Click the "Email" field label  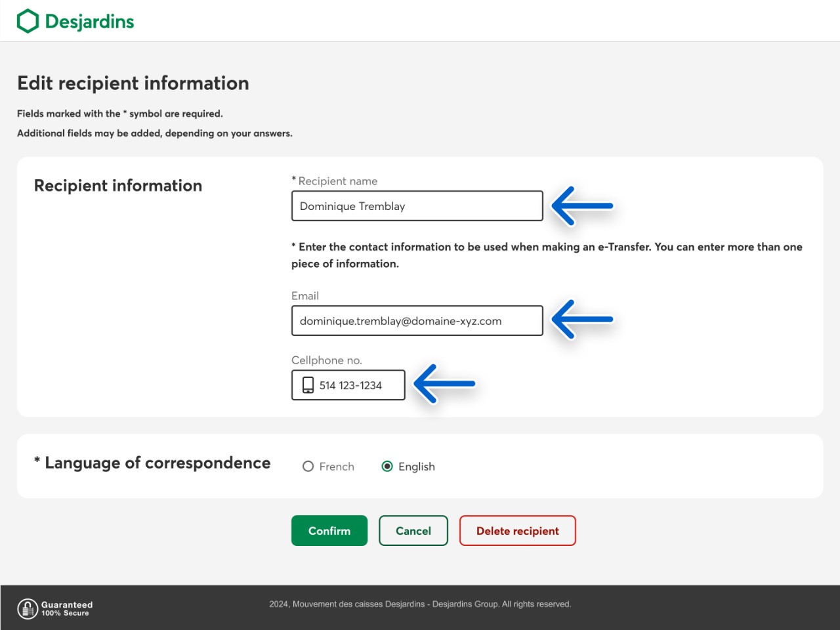click(x=305, y=296)
